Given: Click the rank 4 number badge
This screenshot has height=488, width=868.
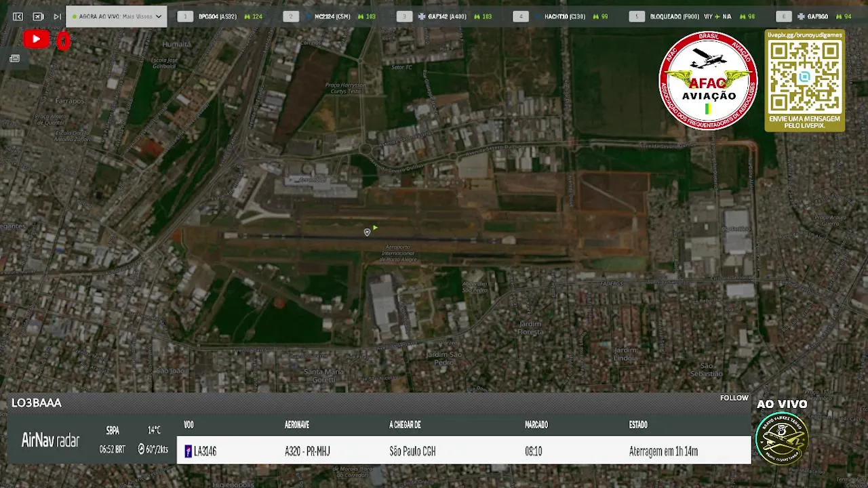Looking at the screenshot, I should tap(521, 16).
